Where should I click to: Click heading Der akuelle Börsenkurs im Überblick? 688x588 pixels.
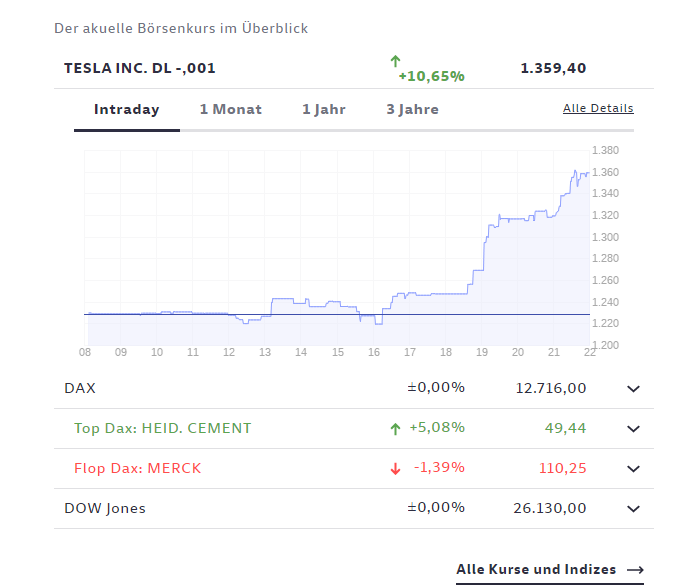tap(181, 28)
